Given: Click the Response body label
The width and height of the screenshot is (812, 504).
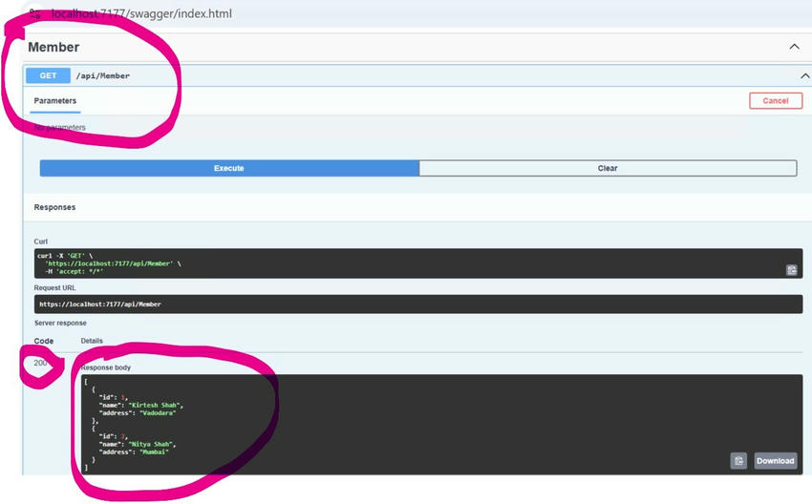Looking at the screenshot, I should pyautogui.click(x=106, y=367).
